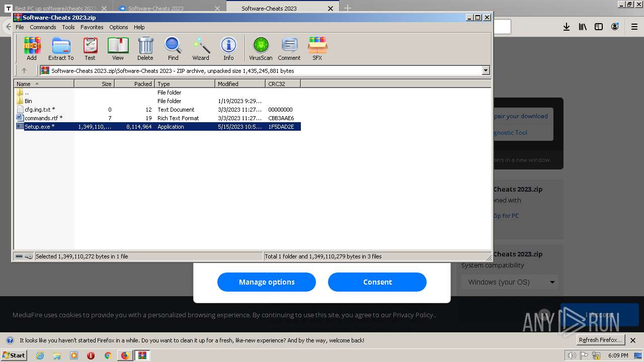This screenshot has width=644, height=362.
Task: Select the commands.rtf file
Action: tap(157, 118)
